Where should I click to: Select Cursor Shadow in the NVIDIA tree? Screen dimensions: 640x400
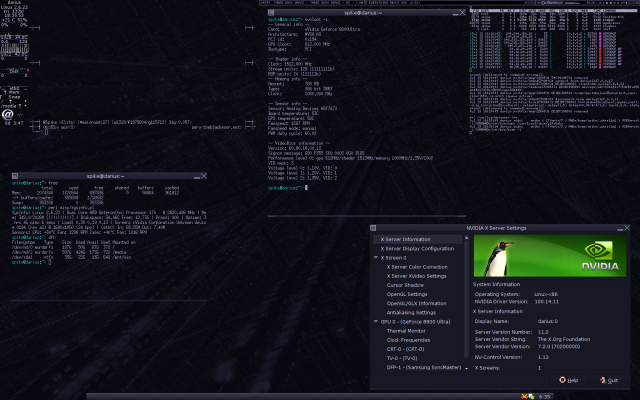pos(405,285)
